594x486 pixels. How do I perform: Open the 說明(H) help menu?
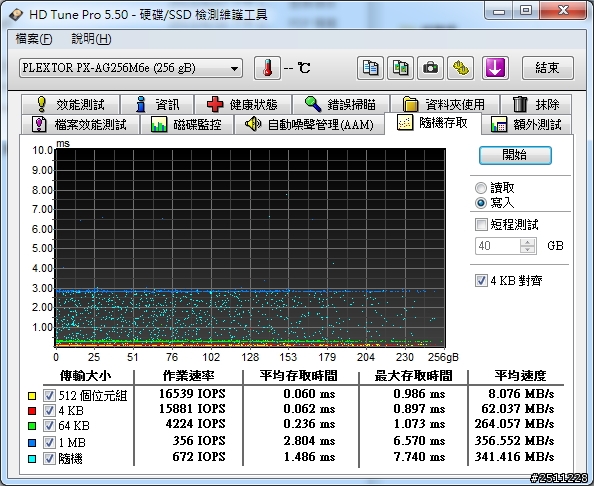coord(91,39)
